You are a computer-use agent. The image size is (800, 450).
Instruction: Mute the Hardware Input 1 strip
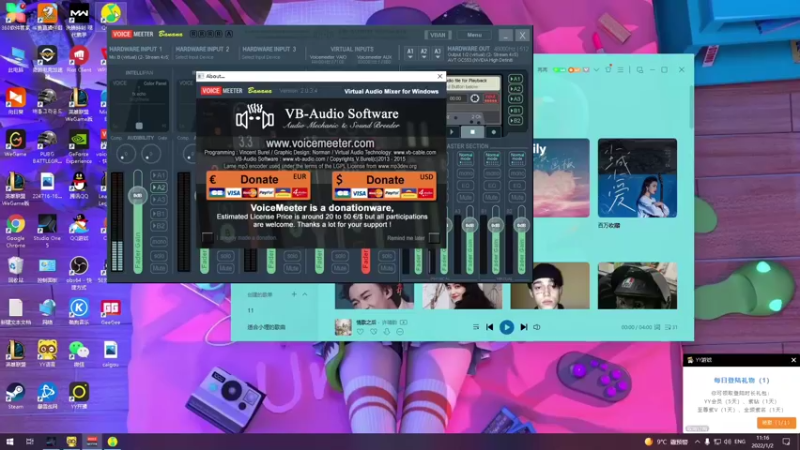pos(159,268)
